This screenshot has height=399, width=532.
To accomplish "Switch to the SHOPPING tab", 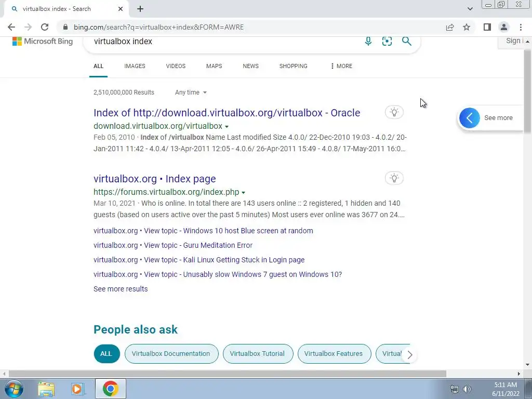I will click(x=294, y=66).
